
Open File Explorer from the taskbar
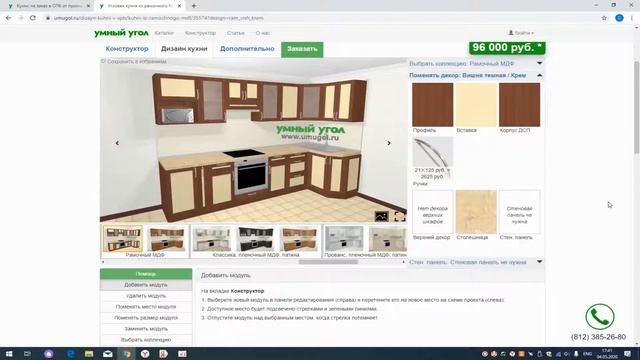point(89,354)
